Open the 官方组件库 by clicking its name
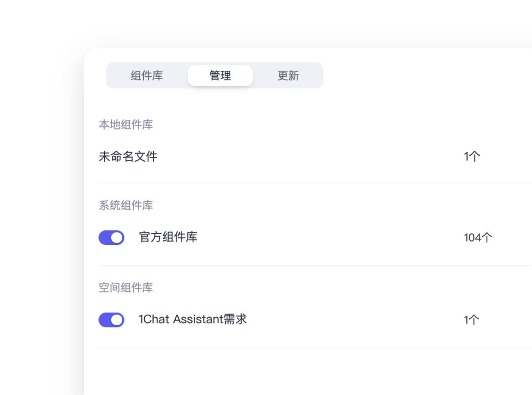This screenshot has height=395, width=532. click(x=168, y=237)
